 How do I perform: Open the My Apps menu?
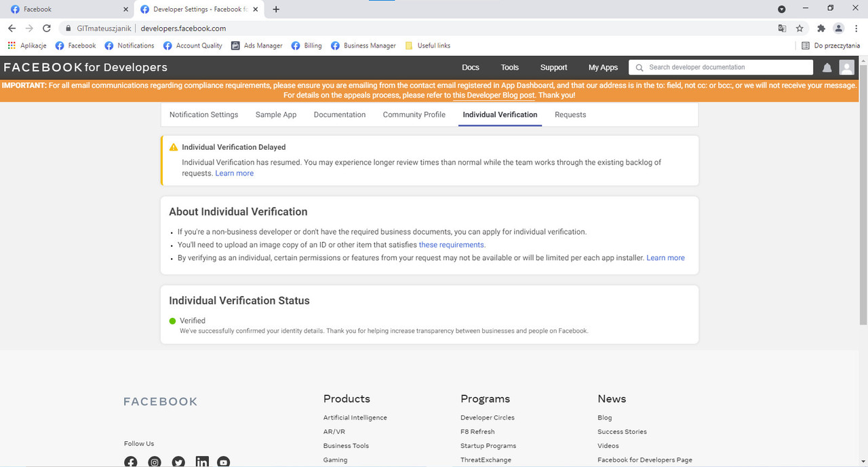tap(603, 67)
